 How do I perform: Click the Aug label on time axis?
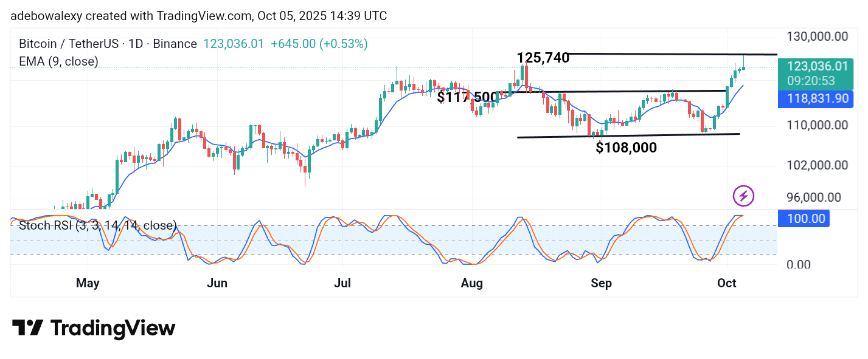point(472,283)
